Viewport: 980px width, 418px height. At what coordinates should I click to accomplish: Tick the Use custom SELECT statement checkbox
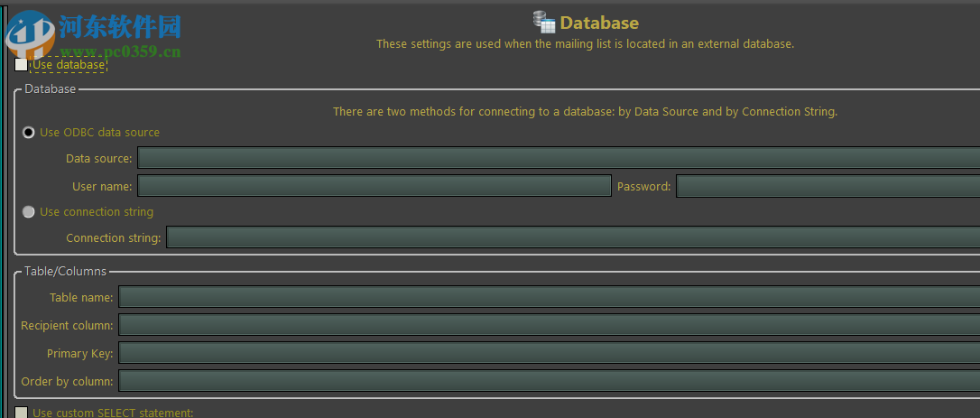click(x=22, y=413)
